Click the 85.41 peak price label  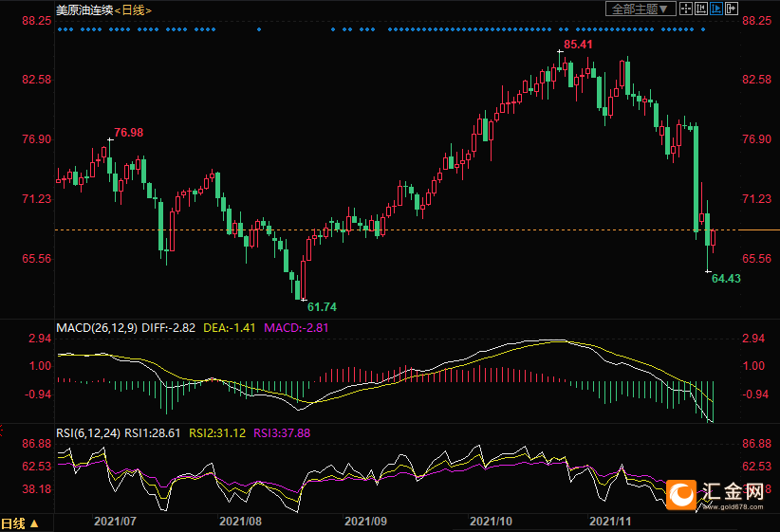coord(579,45)
